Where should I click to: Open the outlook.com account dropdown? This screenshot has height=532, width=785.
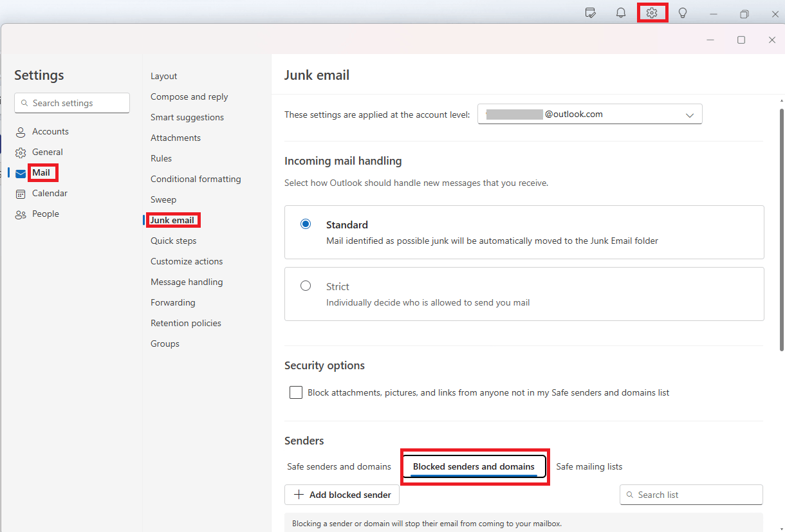pyautogui.click(x=690, y=114)
